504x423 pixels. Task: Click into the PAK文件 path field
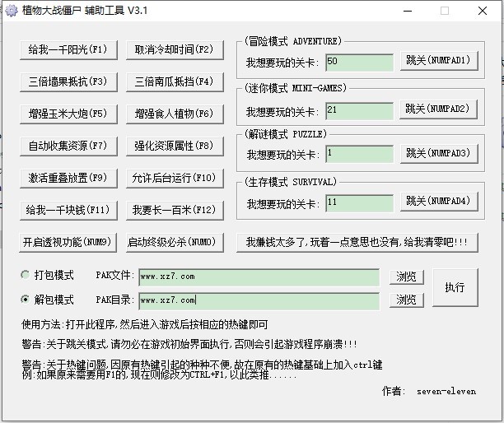(x=259, y=277)
